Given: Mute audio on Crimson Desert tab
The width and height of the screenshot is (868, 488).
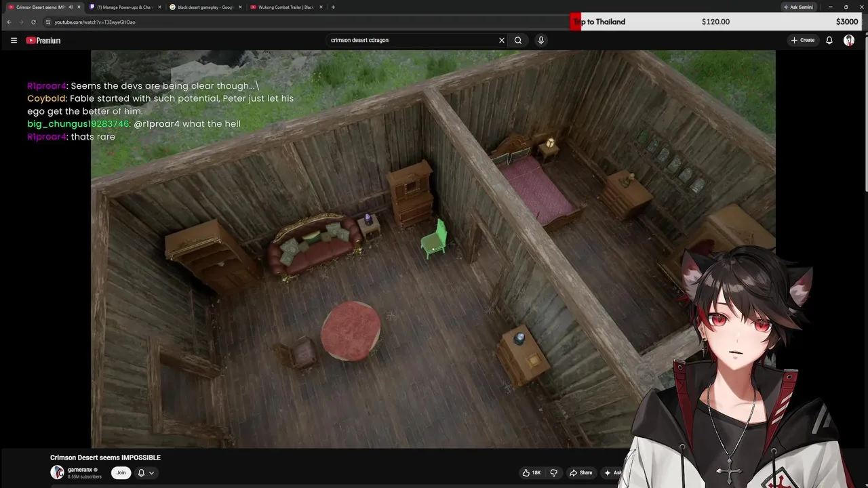Looking at the screenshot, I should click(x=71, y=7).
